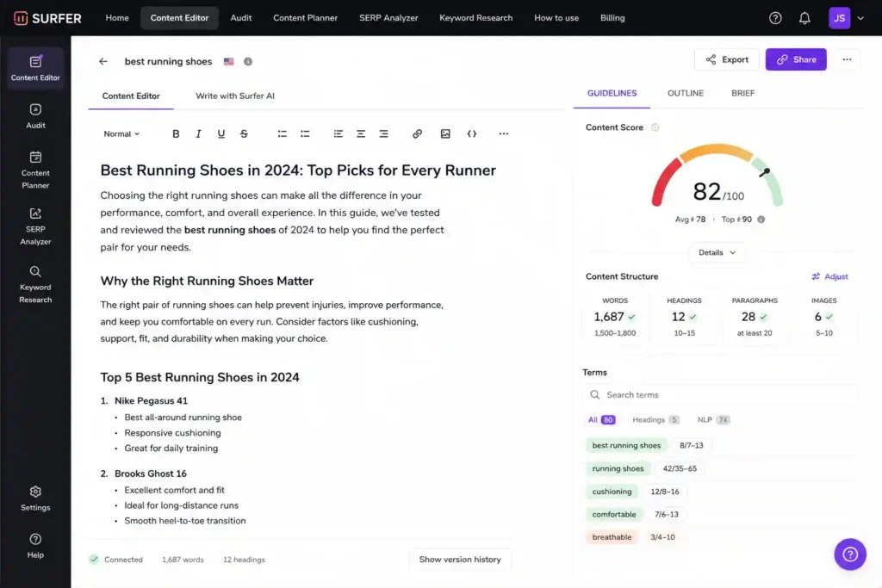
Task: Open more options menu beside Share
Action: [x=847, y=59]
